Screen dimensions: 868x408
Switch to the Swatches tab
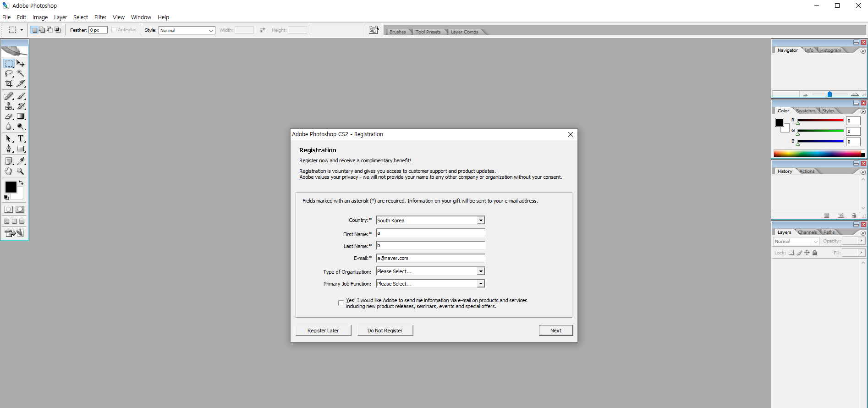806,111
